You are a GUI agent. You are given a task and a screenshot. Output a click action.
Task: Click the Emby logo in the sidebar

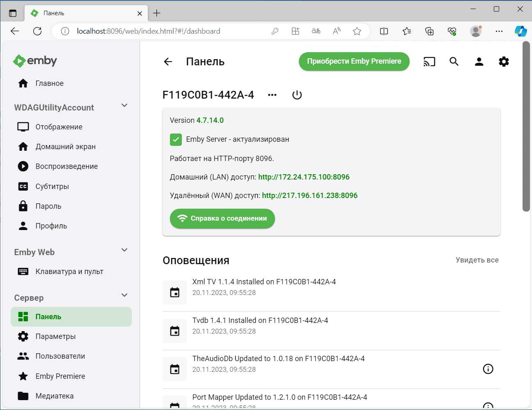point(35,61)
